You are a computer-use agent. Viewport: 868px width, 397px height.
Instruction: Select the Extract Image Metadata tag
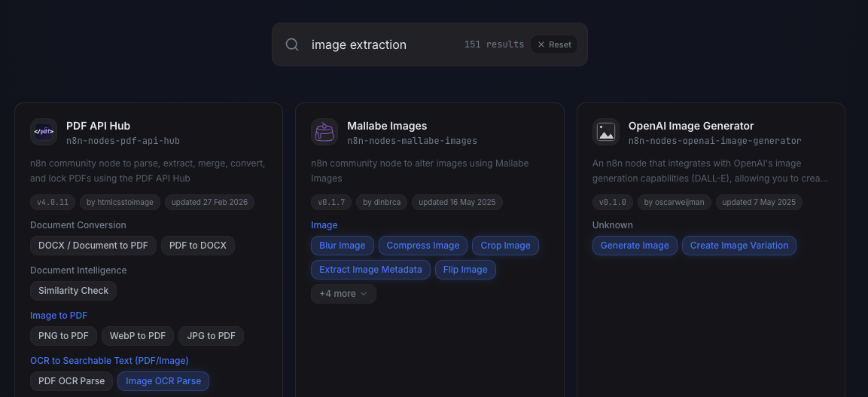tap(370, 270)
